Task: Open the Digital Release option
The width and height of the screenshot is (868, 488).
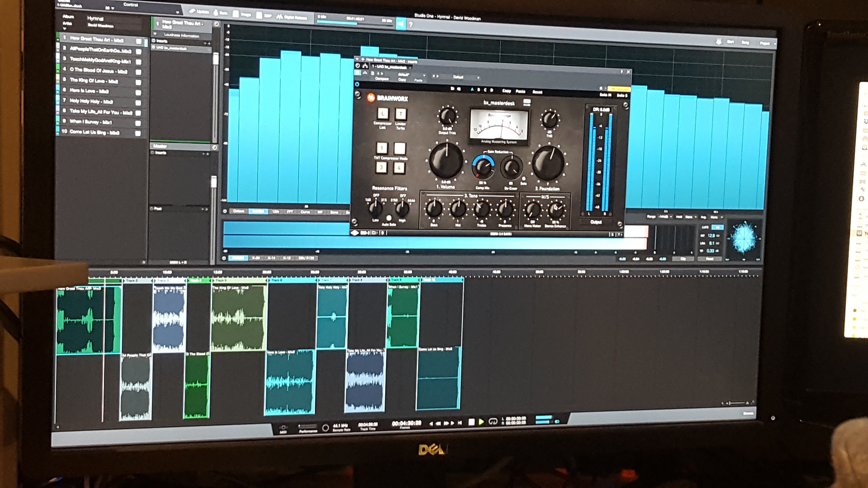Action: tap(292, 17)
